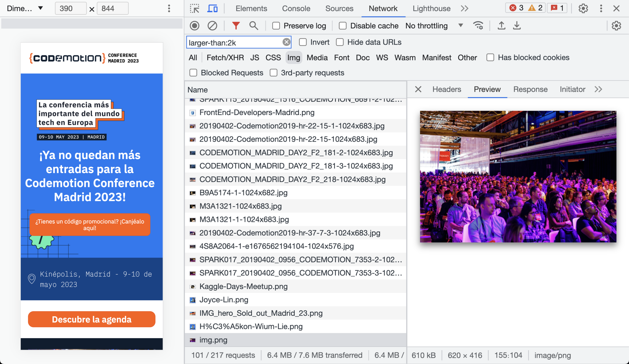Tick the Hide data URLs checkbox
The height and width of the screenshot is (364, 629).
[340, 42]
